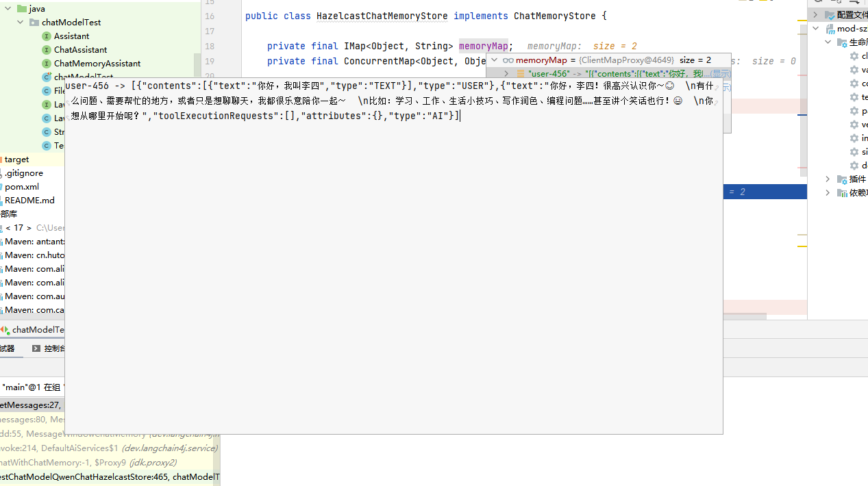Select the java folder icon

[21, 9]
